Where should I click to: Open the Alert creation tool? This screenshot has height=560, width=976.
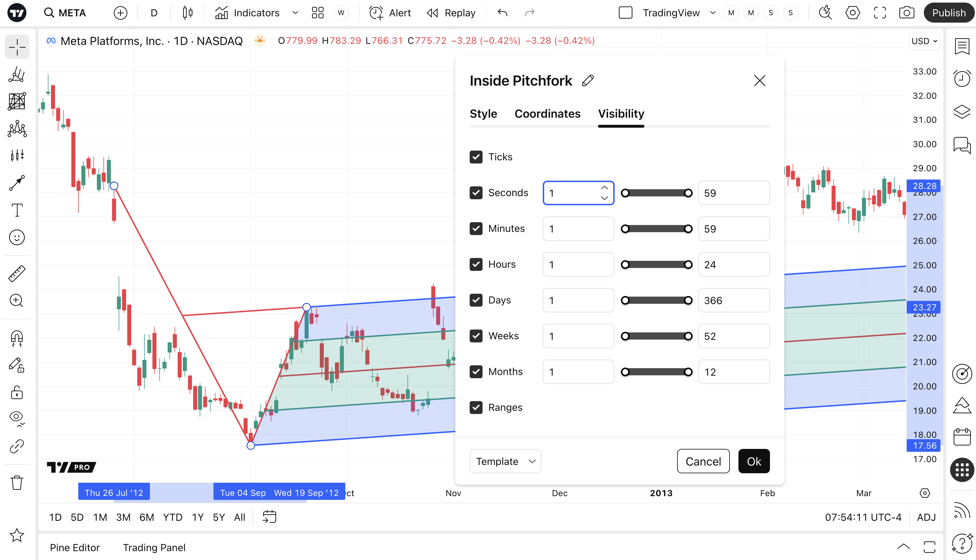390,13
